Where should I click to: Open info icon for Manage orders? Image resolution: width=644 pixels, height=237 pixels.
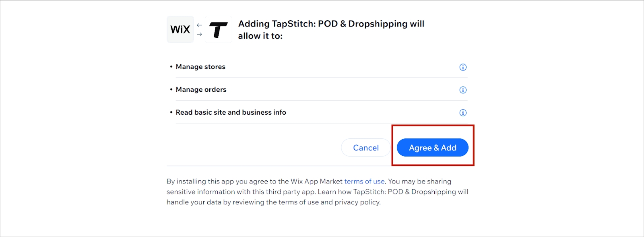(463, 90)
